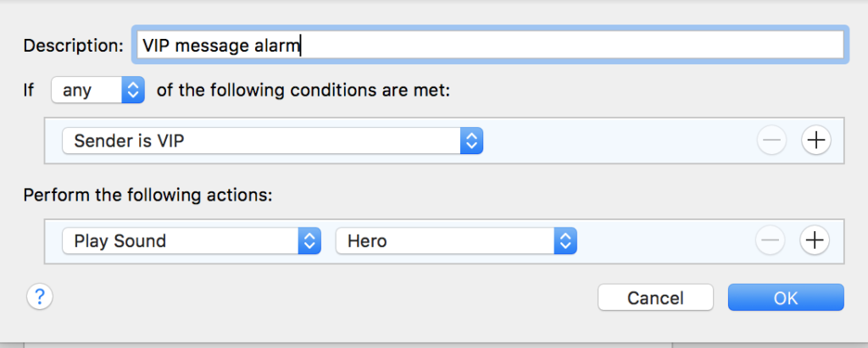Open the "Sender is VIP" condition dropdown
868x348 pixels.
(272, 141)
